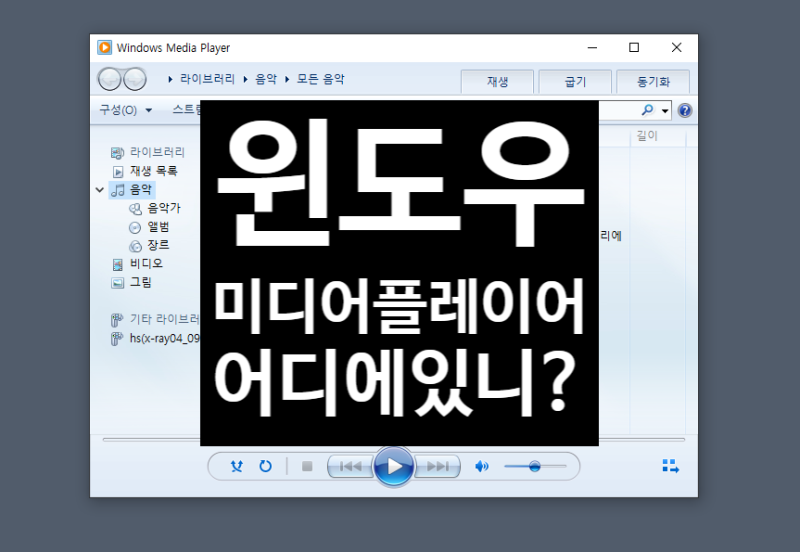Minimize the Windows Media Player window
This screenshot has width=800, height=552.
[592, 47]
